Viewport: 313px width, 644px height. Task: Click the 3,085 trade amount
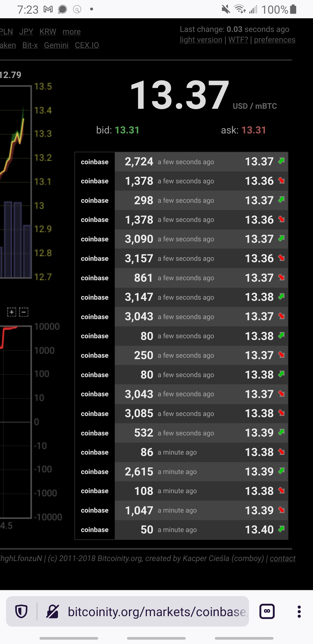coord(139,413)
